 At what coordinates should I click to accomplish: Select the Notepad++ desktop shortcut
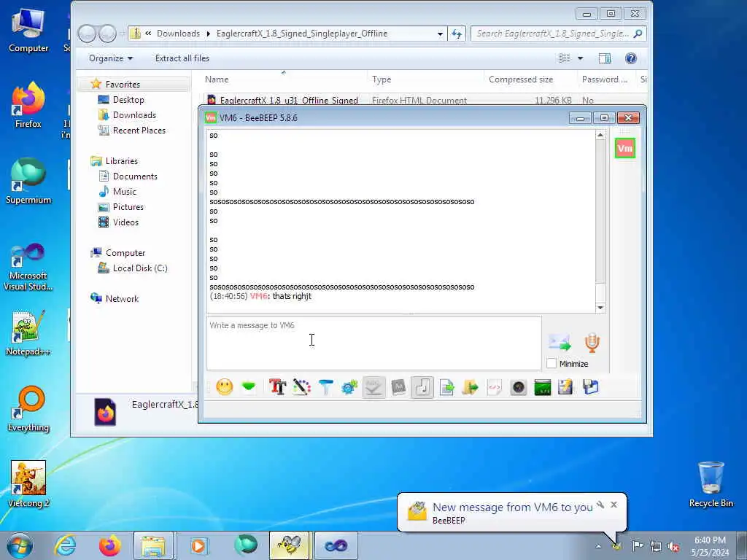[28, 333]
